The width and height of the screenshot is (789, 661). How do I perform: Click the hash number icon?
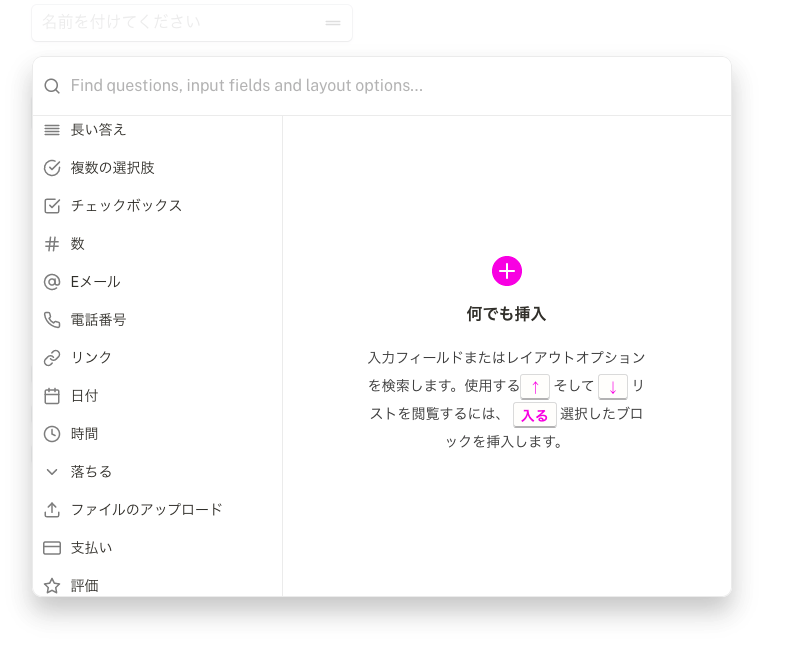coord(52,244)
